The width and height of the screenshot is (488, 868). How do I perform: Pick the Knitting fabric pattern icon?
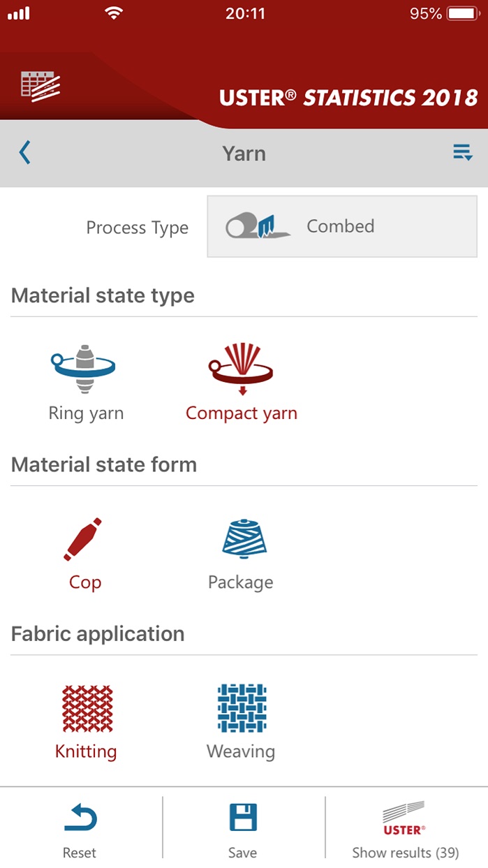coord(88,708)
